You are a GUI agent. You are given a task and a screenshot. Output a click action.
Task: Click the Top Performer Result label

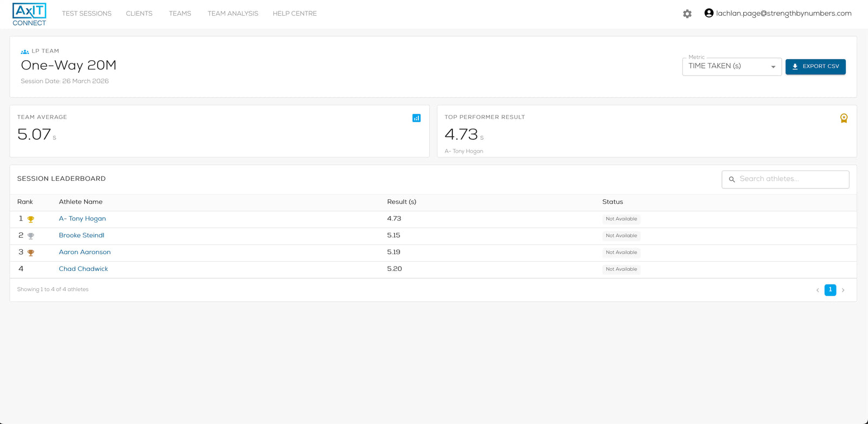pyautogui.click(x=485, y=117)
